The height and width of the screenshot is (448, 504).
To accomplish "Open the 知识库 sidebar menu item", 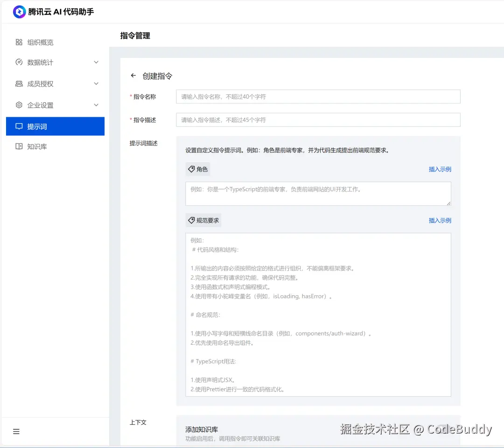I will coord(41,146).
